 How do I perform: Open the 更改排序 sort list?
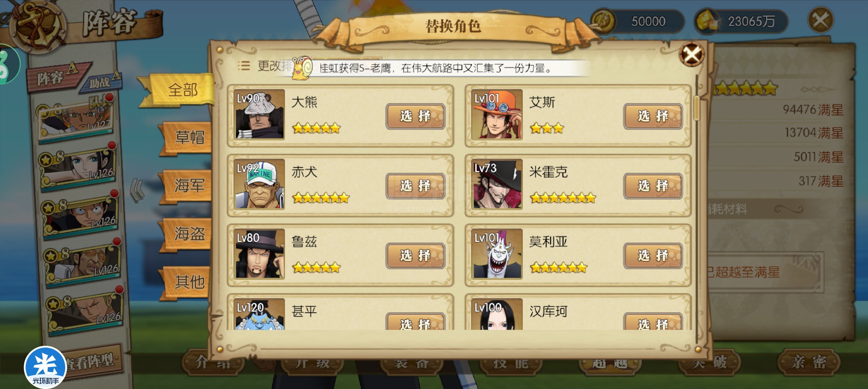pos(265,66)
